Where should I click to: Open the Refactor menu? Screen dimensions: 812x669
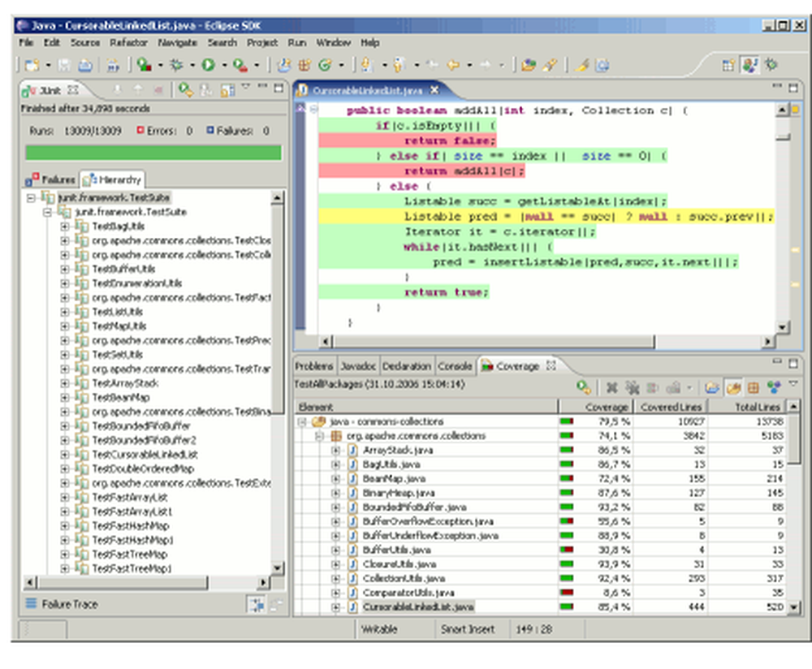[128, 42]
